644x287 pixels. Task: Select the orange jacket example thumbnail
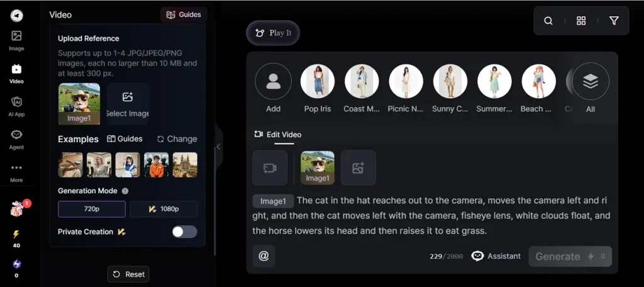[x=156, y=165]
